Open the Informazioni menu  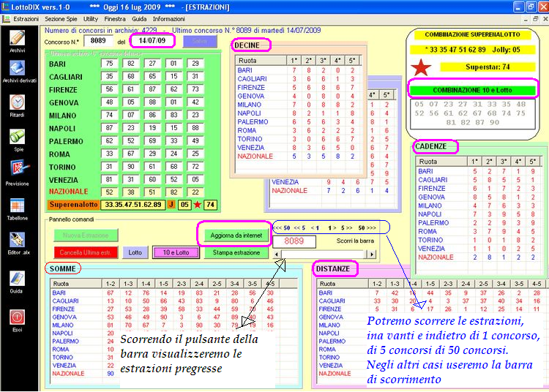tap(169, 19)
